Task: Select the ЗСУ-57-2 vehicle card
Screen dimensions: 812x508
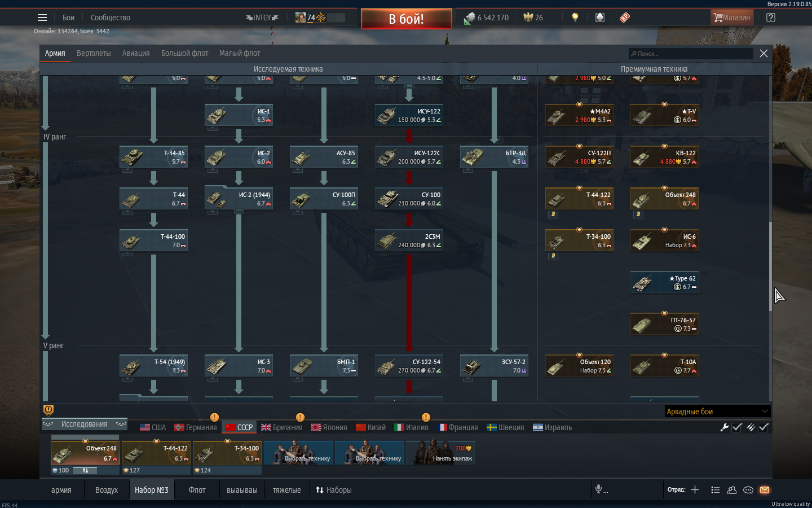Action: (494, 366)
